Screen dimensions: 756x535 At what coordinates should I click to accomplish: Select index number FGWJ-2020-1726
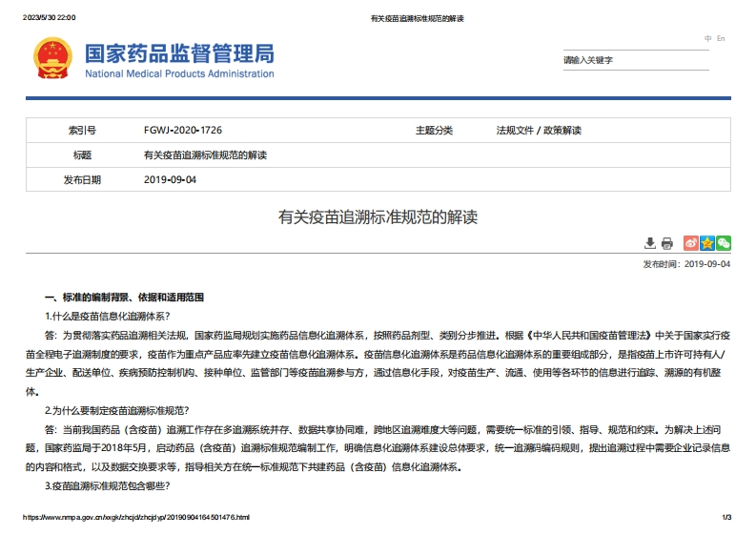[182, 130]
